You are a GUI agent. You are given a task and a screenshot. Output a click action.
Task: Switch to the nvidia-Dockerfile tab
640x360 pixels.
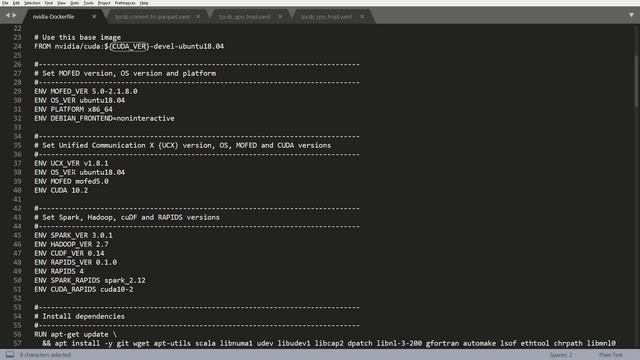click(53, 17)
